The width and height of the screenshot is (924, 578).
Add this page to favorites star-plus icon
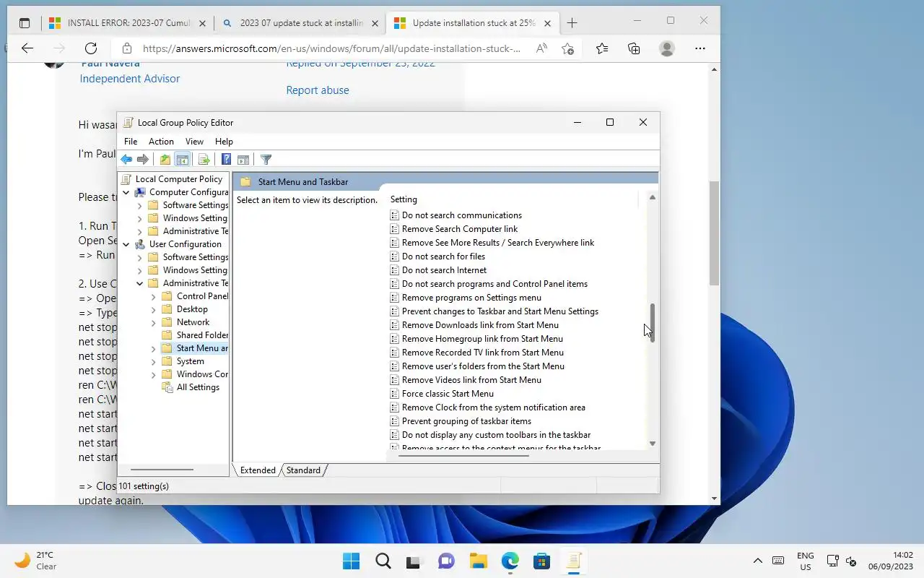[568, 48]
